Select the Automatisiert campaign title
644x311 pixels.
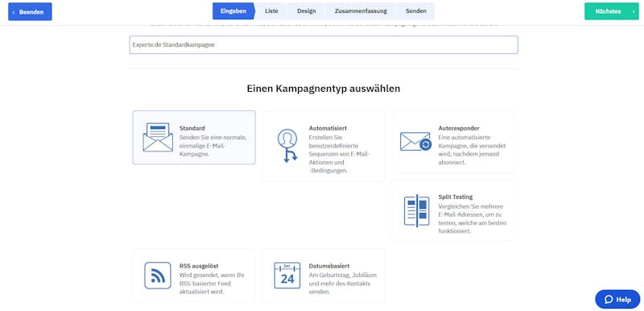coord(328,128)
